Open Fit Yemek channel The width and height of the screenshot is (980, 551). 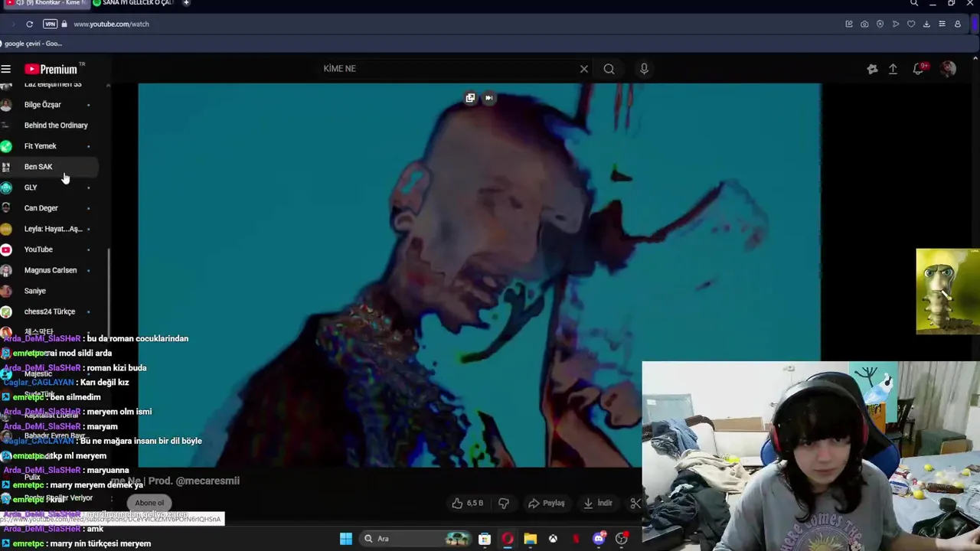point(49,146)
